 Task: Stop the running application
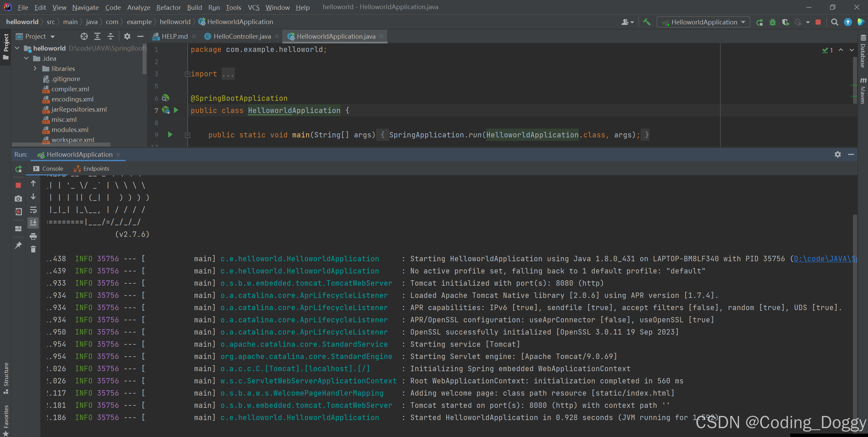[818, 22]
